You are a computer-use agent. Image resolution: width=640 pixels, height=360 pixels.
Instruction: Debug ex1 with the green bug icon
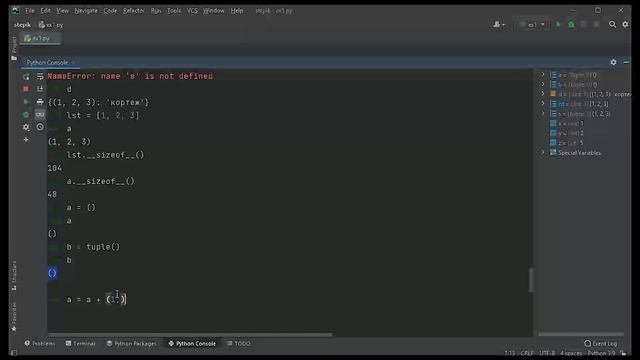571,24
